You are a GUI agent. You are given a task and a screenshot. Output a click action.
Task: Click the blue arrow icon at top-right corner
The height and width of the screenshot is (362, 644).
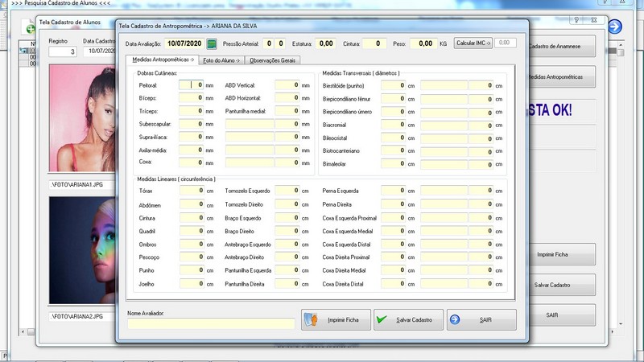[615, 27]
